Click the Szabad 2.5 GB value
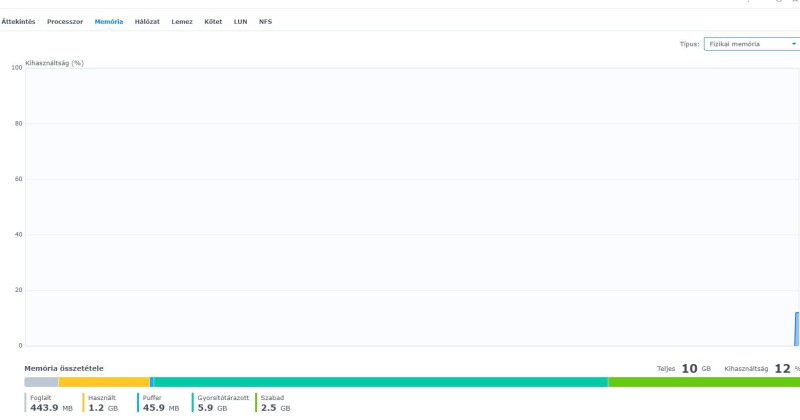 (x=276, y=408)
